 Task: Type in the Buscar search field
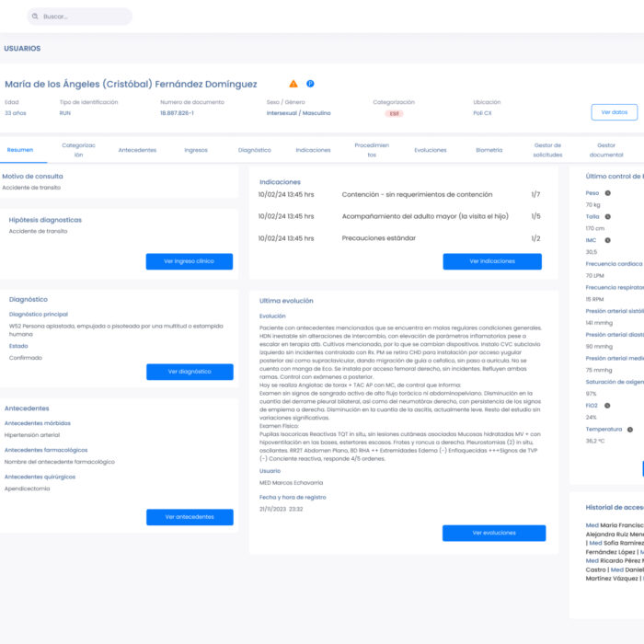(83, 17)
